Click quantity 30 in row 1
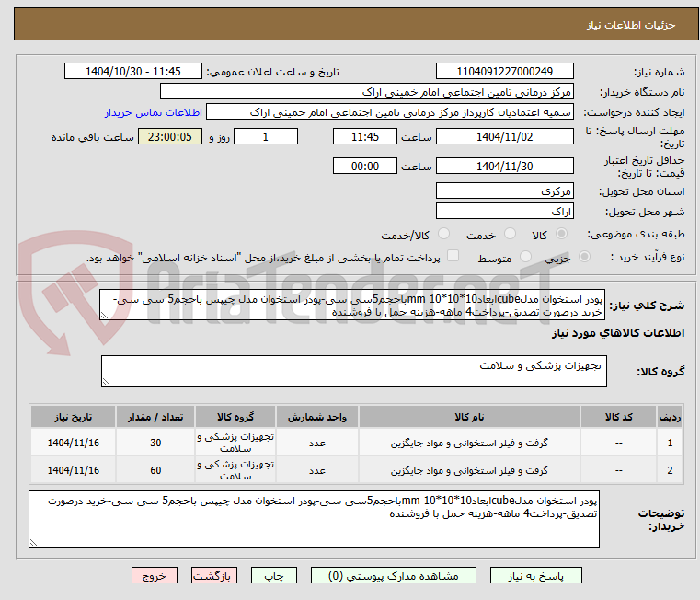 tap(155, 443)
